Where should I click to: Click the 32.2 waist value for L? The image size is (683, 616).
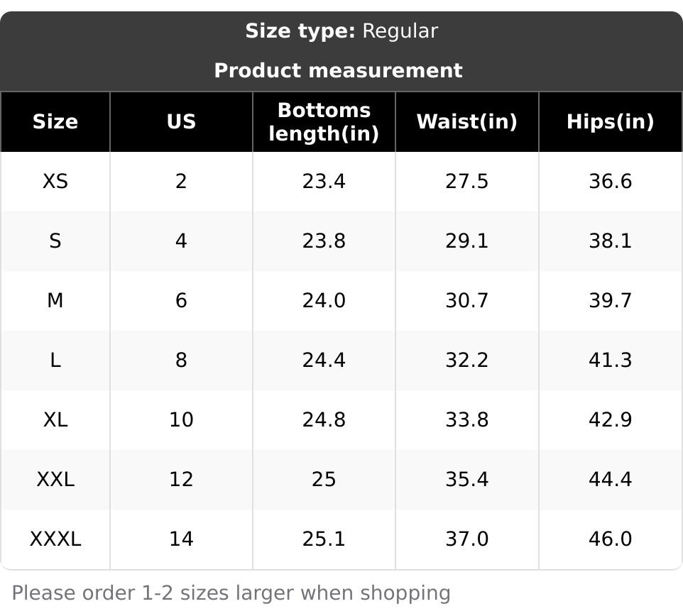coord(466,361)
